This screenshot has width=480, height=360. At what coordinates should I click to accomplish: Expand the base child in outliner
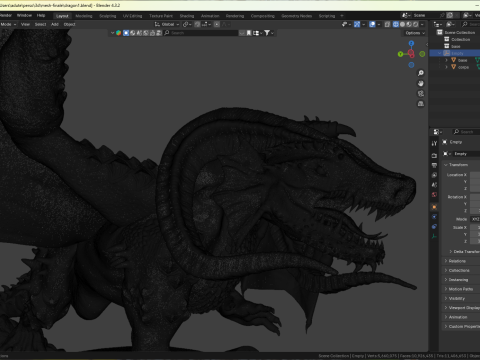[446, 60]
